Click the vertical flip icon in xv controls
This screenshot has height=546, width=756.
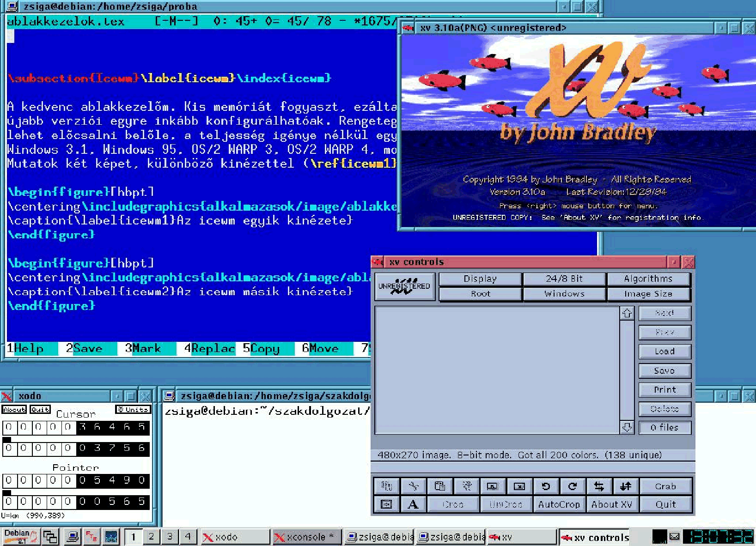(626, 486)
